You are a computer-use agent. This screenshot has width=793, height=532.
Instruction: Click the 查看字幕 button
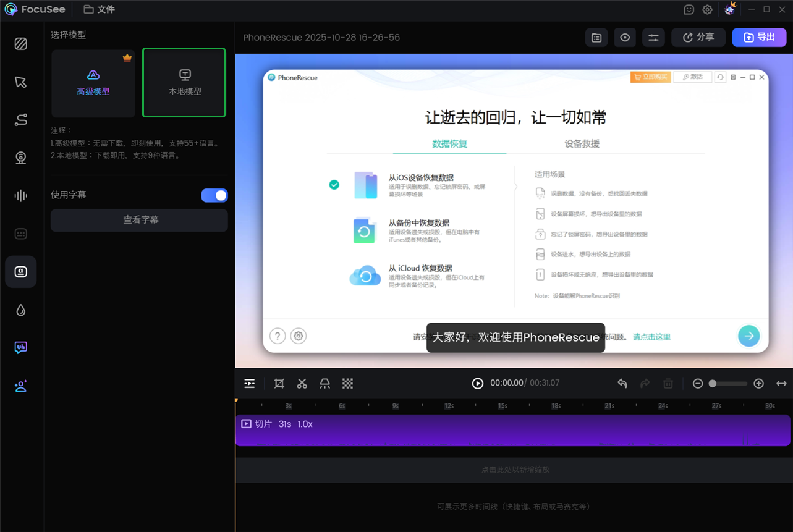[x=139, y=220]
